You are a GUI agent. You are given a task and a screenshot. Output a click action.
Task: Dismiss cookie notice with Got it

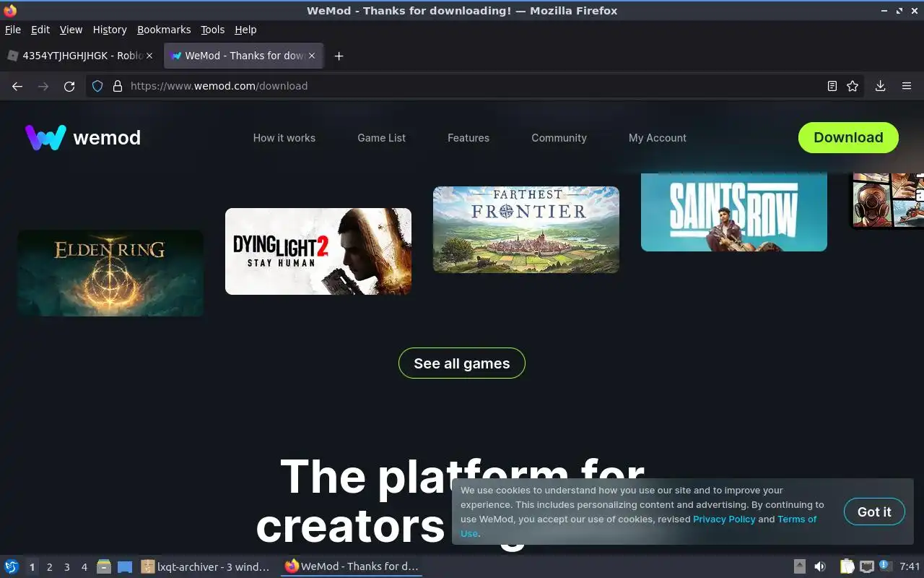[x=874, y=512]
